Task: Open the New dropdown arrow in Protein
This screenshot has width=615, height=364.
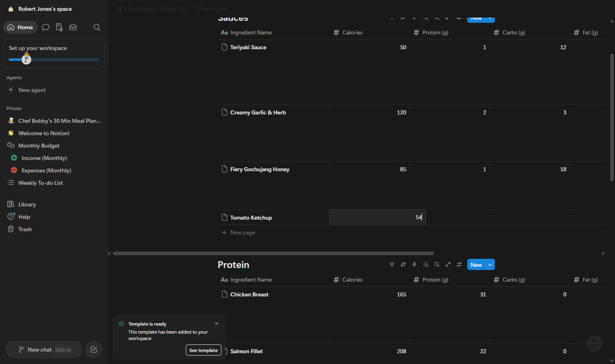Action: pyautogui.click(x=490, y=265)
